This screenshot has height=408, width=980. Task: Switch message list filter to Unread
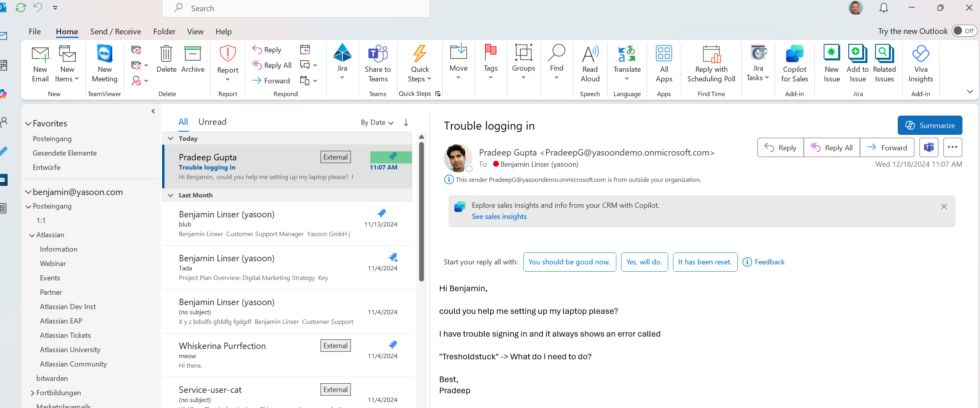click(x=212, y=122)
